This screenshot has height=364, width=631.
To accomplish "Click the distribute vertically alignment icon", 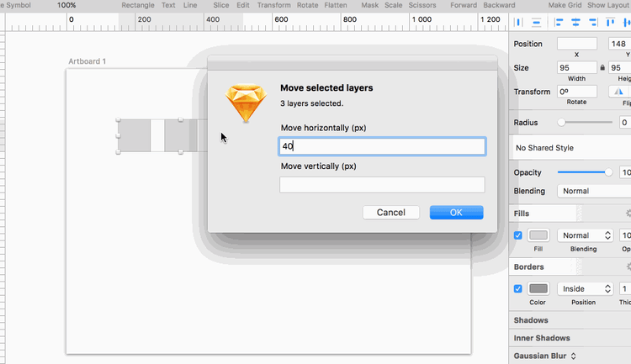I will point(536,21).
